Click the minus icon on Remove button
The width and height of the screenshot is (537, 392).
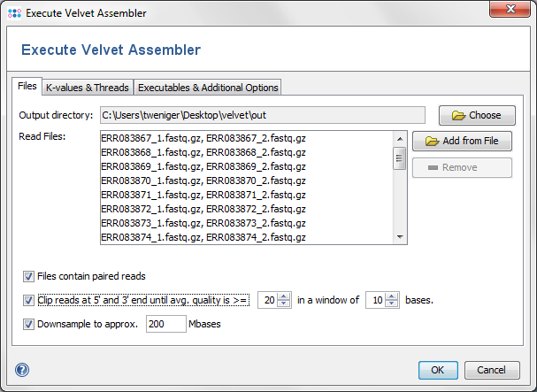(433, 167)
